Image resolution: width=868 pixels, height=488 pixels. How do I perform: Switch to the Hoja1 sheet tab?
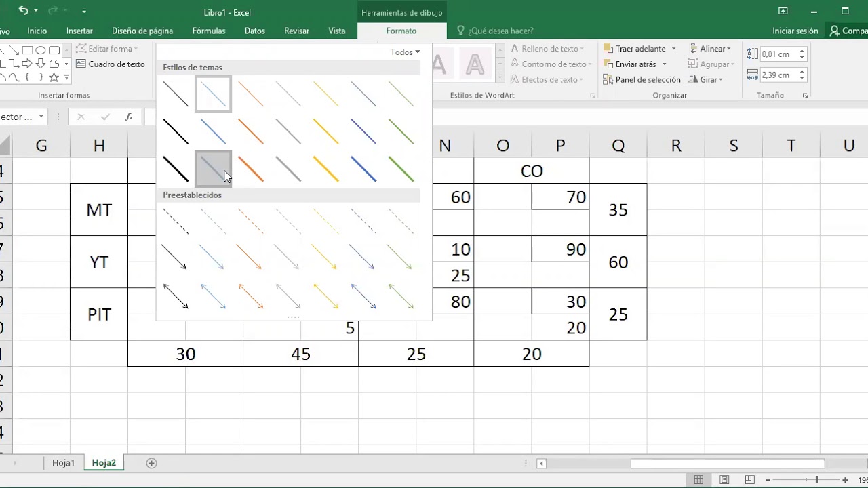pyautogui.click(x=64, y=463)
